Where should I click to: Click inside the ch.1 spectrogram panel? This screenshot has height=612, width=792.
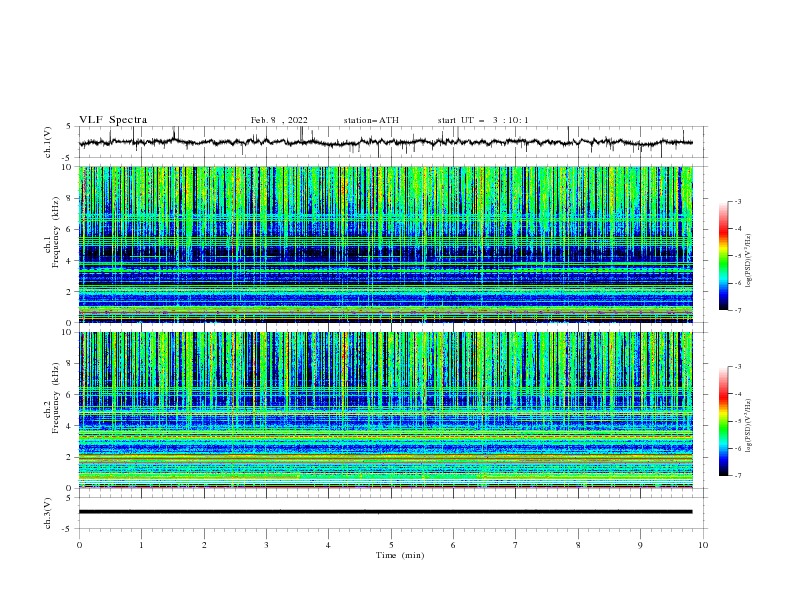point(386,244)
